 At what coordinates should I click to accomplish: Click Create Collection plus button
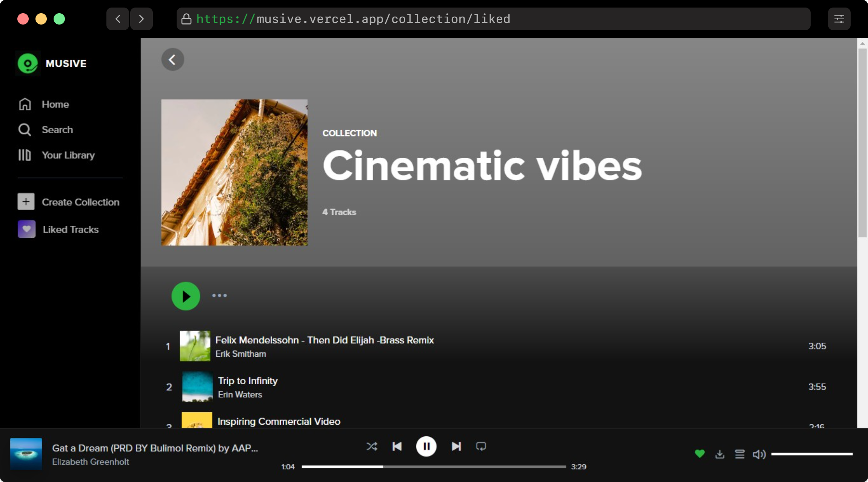tap(26, 202)
